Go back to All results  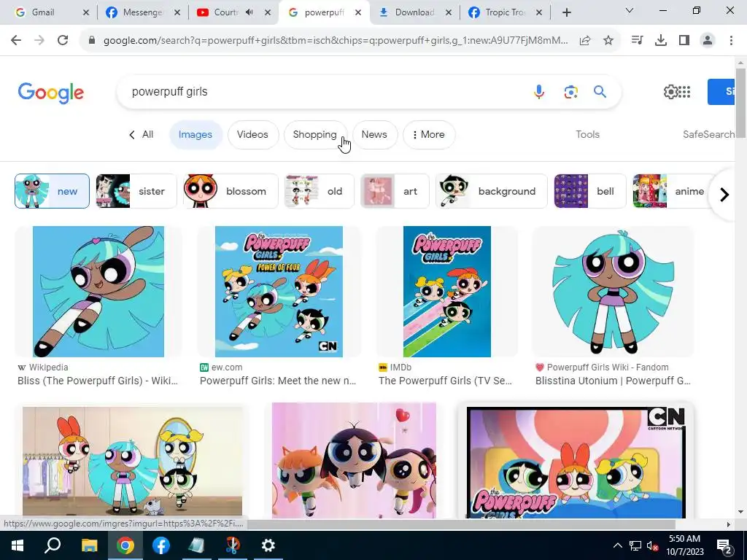[x=141, y=135]
